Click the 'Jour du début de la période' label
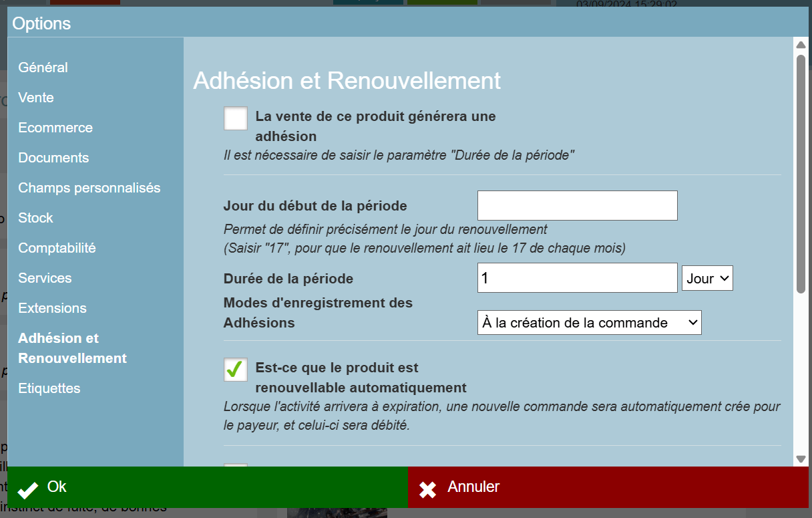Viewport: 812px width, 518px height. pyautogui.click(x=315, y=206)
